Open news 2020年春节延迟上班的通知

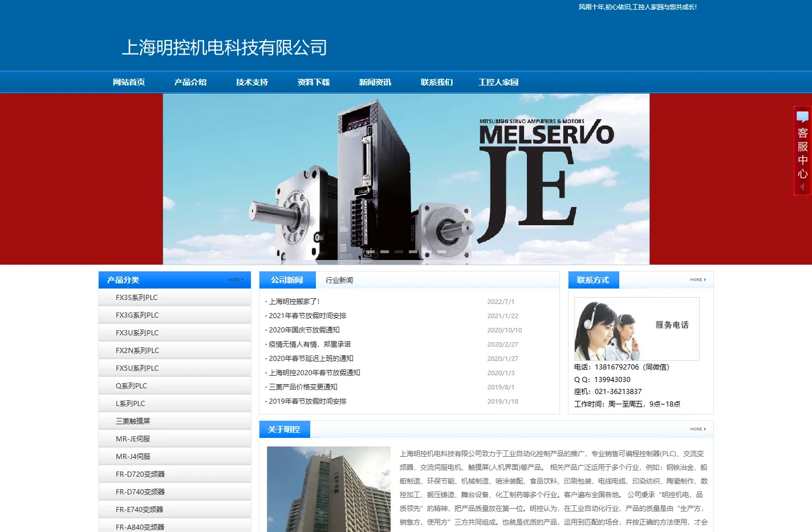(x=311, y=359)
